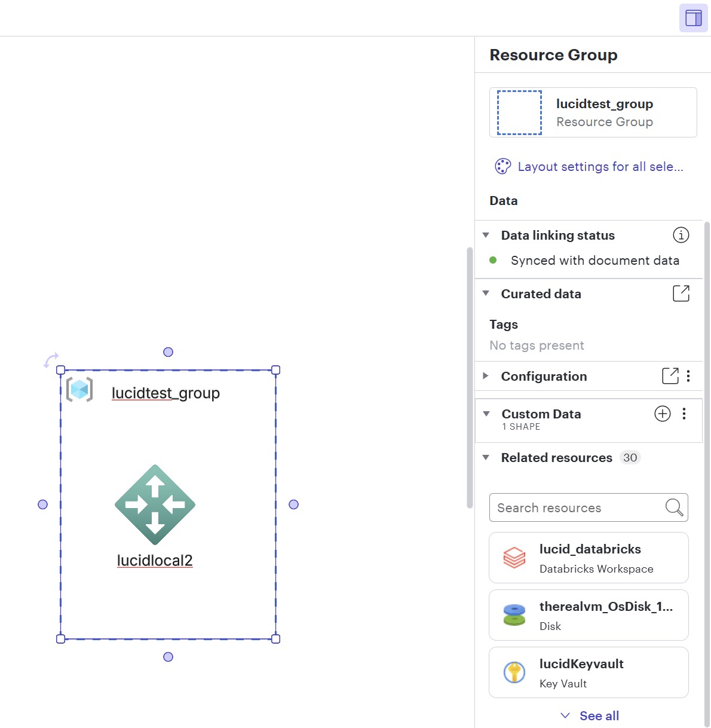
Task: Click the Synced with document data status
Action: [x=595, y=261]
